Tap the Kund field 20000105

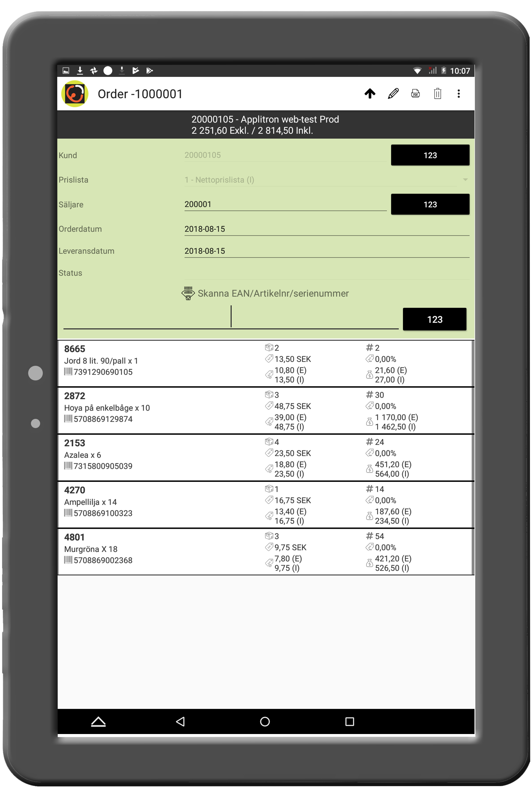click(x=285, y=155)
